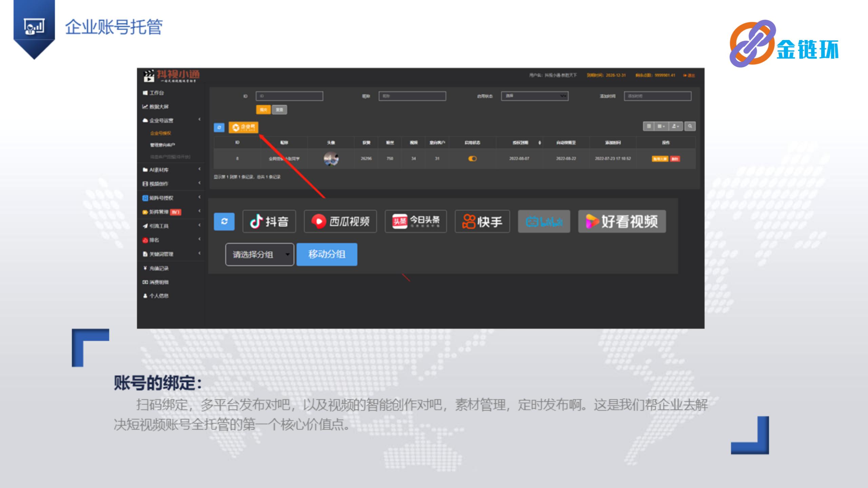Select the 抖音 platform button
The image size is (868, 488).
pos(269,221)
